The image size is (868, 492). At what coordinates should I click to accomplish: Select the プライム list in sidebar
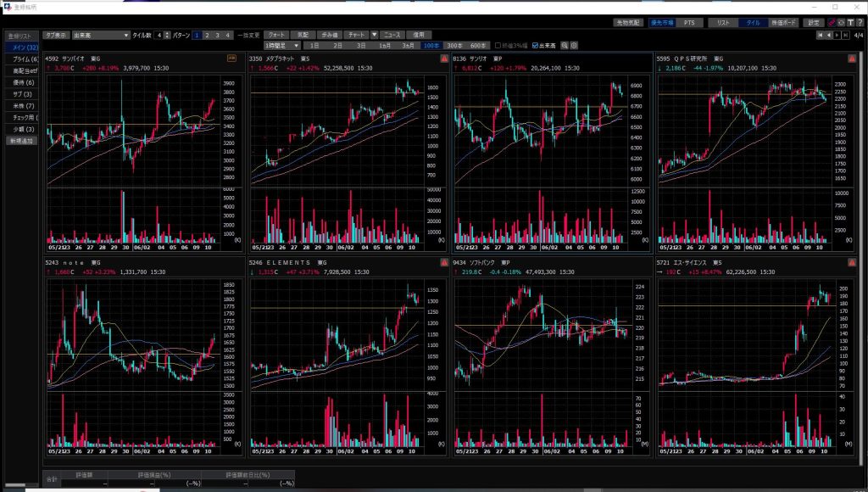[23, 59]
